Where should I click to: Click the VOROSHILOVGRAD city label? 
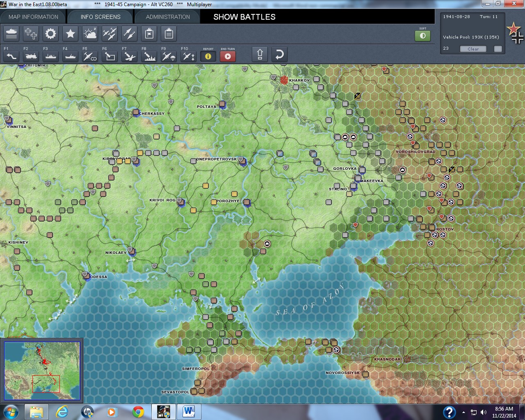pos(415,152)
